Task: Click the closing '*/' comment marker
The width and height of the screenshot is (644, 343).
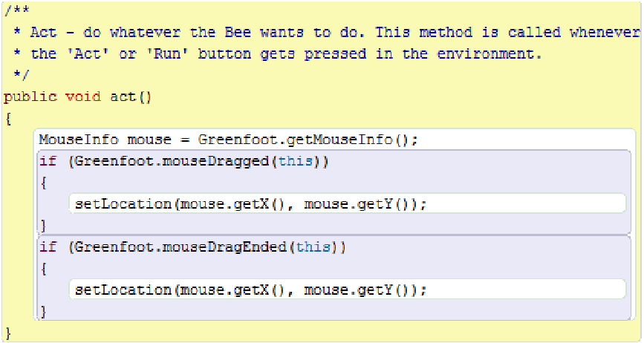Action: pos(21,76)
